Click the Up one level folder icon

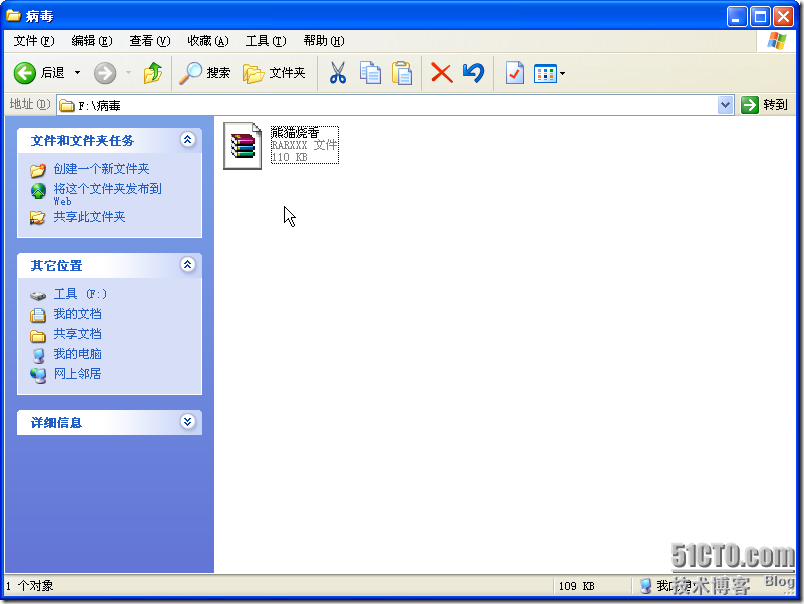click(152, 73)
